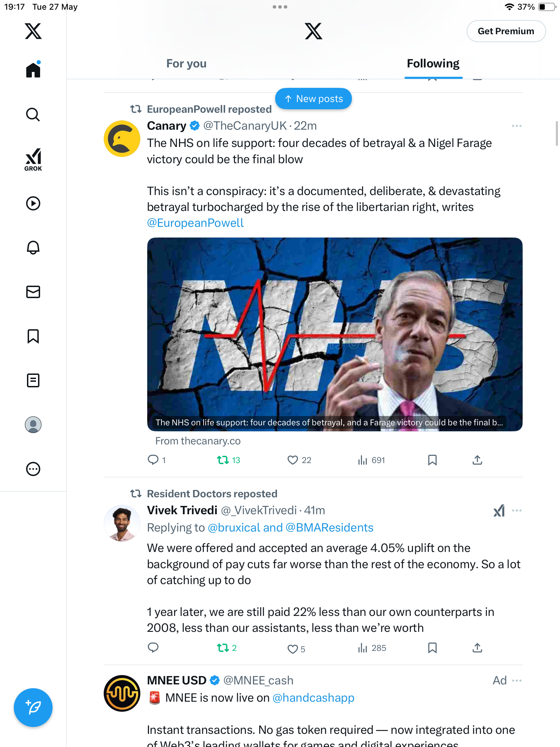
Task: Open the video play icon in sidebar
Action: (x=33, y=203)
